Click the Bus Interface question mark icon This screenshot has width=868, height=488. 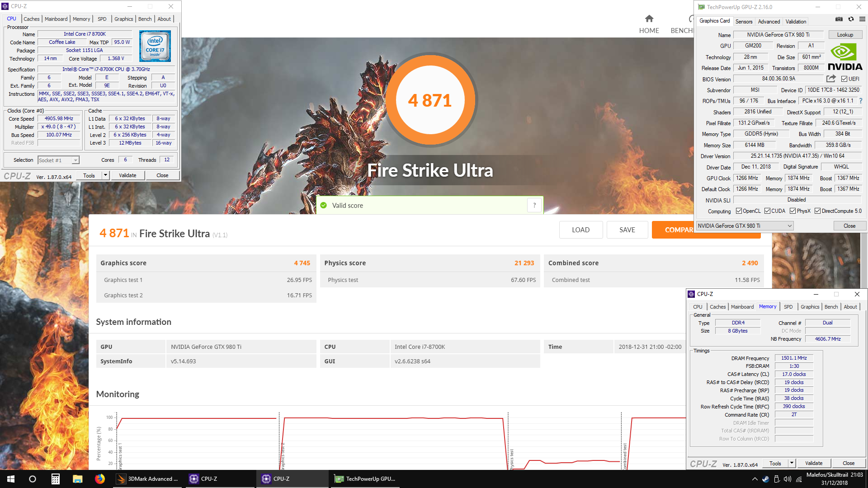[x=861, y=101]
